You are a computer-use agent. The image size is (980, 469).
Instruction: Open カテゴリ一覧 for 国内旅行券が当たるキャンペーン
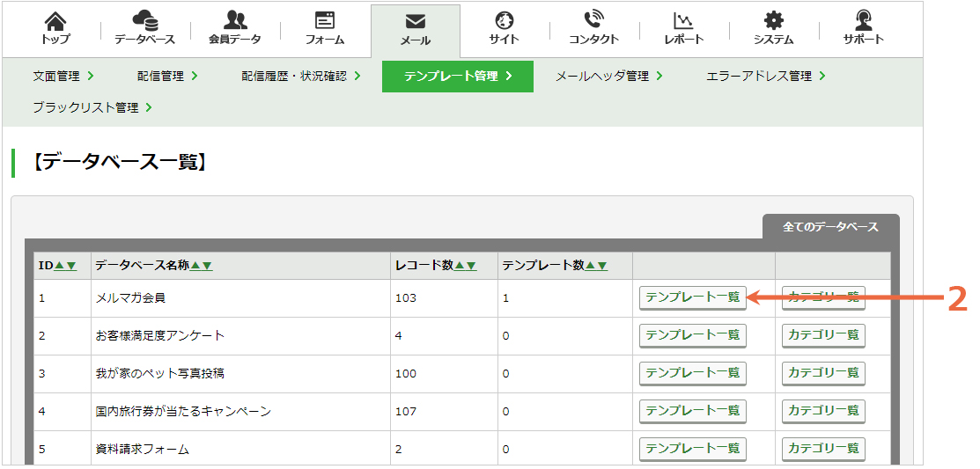pyautogui.click(x=824, y=411)
